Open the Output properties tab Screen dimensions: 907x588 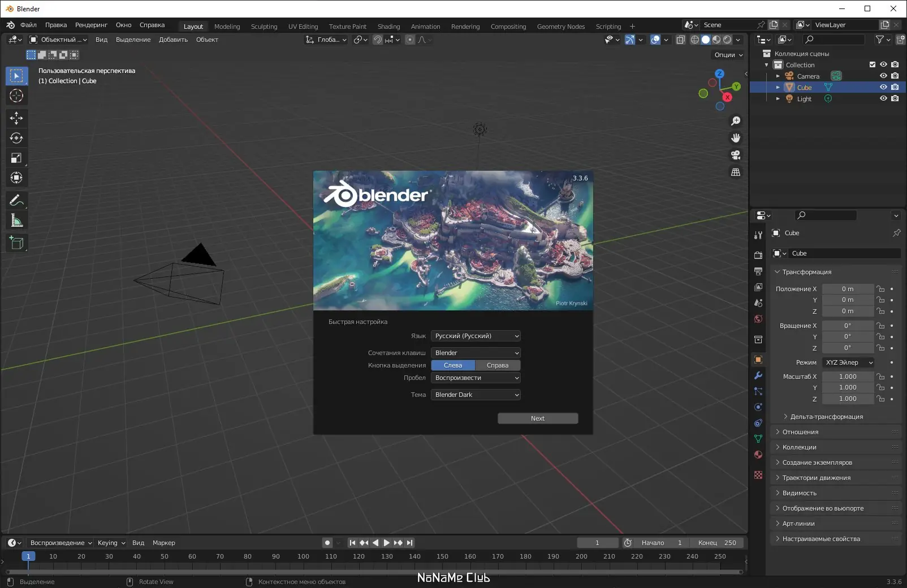click(x=758, y=271)
